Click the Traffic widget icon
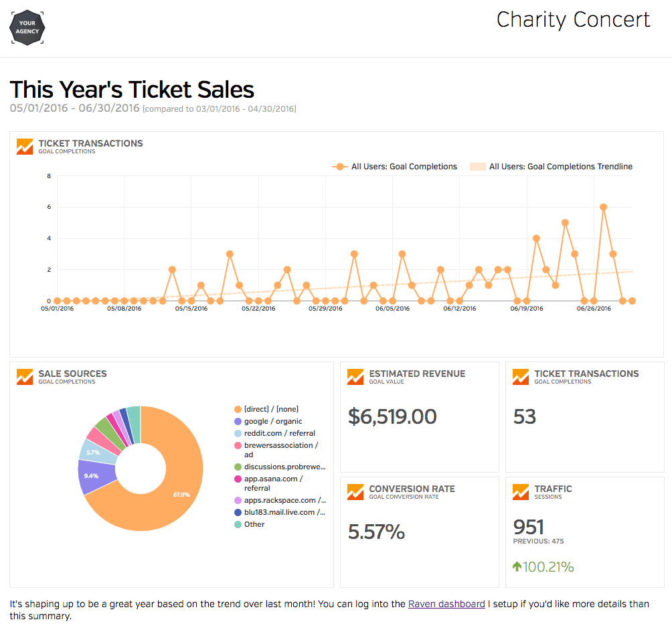 pos(521,492)
